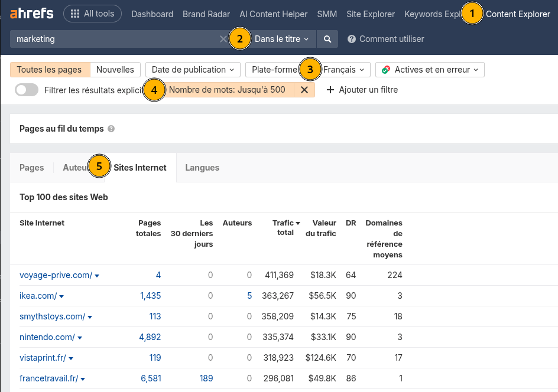Click the help icon beside Pages au fil du temps

[111, 128]
